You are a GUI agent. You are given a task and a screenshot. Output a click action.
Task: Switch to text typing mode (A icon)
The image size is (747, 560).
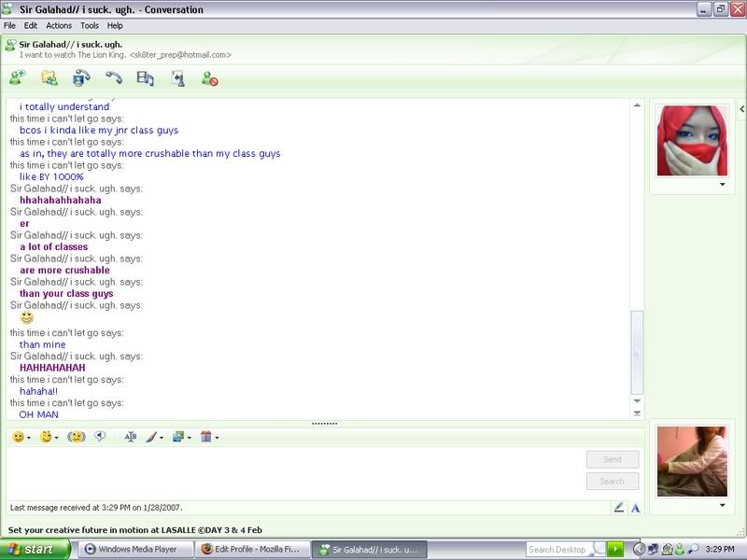(636, 508)
